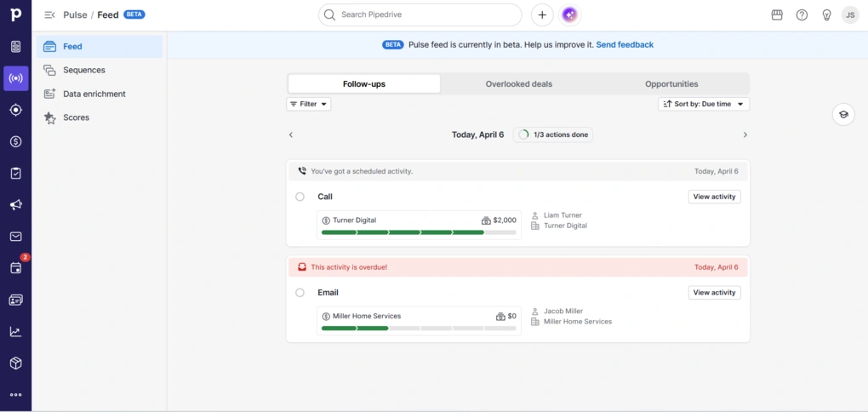
Task: Open Insights chart icon in sidebar
Action: click(x=15, y=332)
